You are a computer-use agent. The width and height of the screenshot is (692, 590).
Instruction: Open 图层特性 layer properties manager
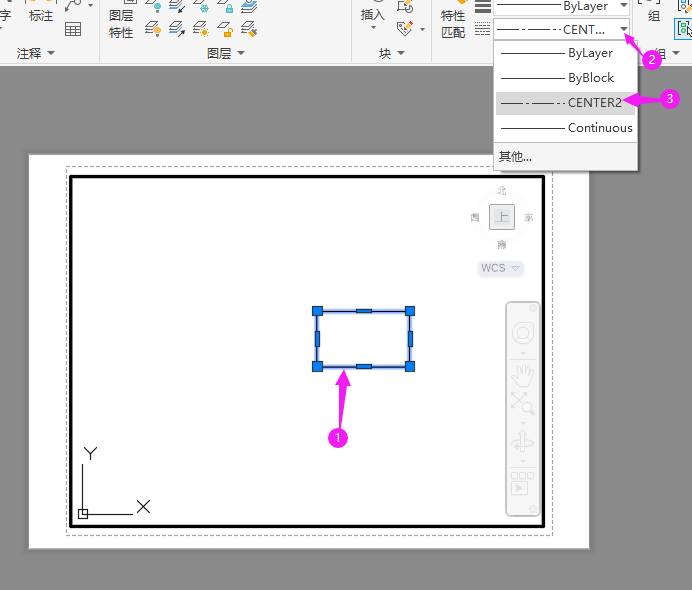click(x=121, y=24)
